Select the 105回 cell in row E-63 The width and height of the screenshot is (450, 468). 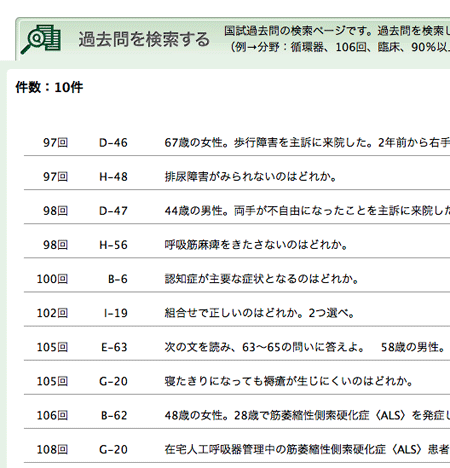pyautogui.click(x=52, y=347)
